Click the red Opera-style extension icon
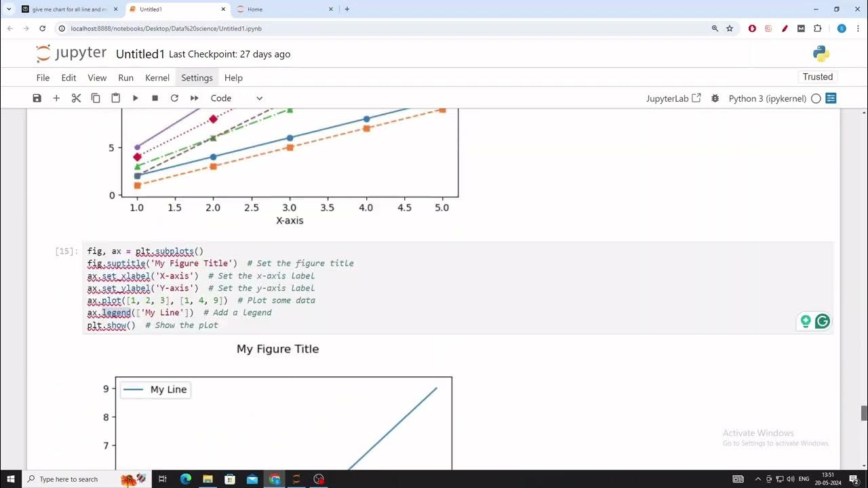This screenshot has height=488, width=868. pyautogui.click(x=752, y=28)
